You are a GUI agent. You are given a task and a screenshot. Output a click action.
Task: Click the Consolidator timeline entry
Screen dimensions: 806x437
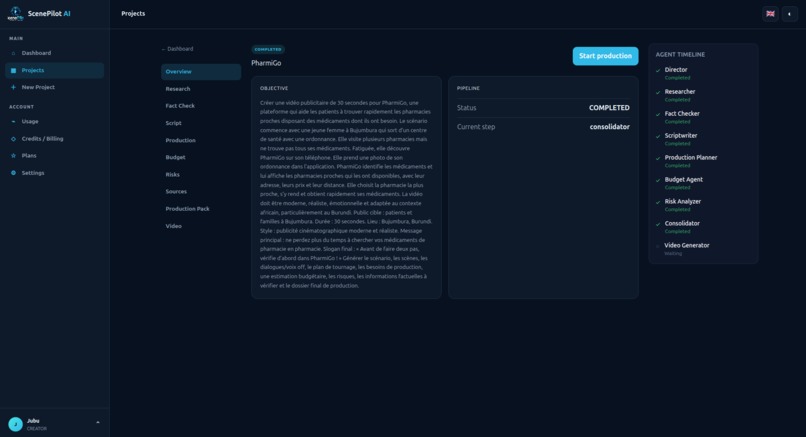[703, 227]
